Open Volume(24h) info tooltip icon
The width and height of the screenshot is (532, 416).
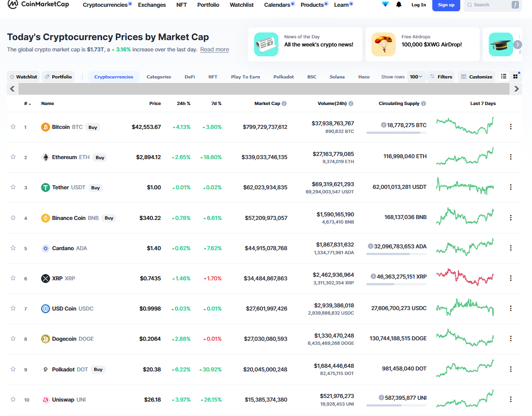click(x=351, y=104)
